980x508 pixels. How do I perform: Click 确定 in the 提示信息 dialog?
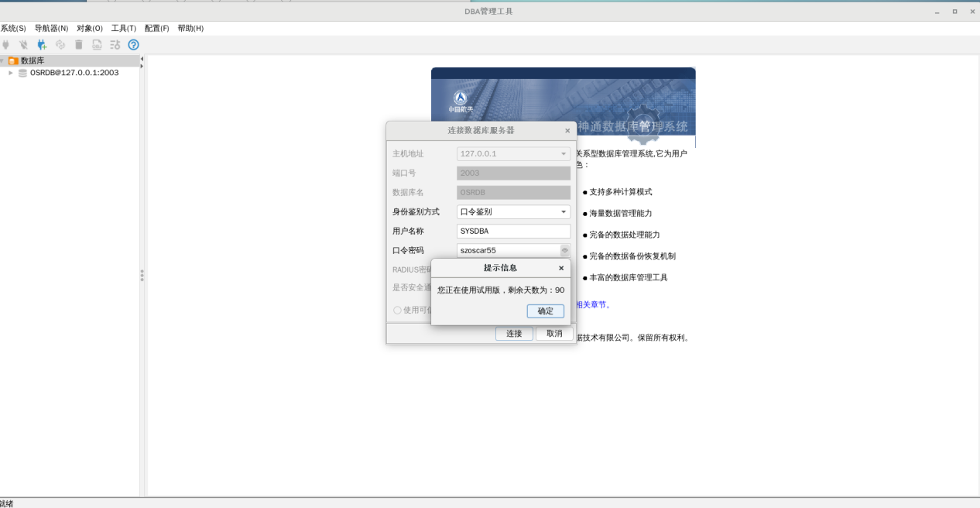pyautogui.click(x=546, y=311)
